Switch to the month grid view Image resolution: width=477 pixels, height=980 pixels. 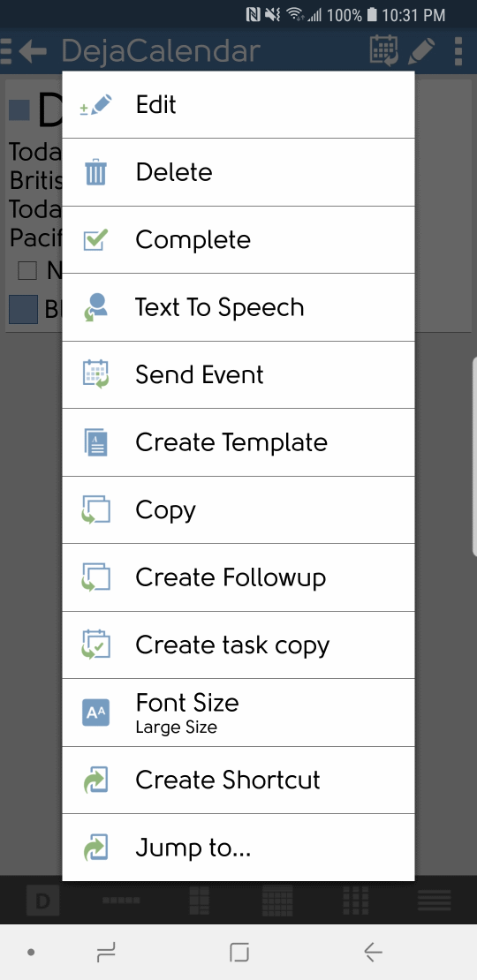point(277,900)
